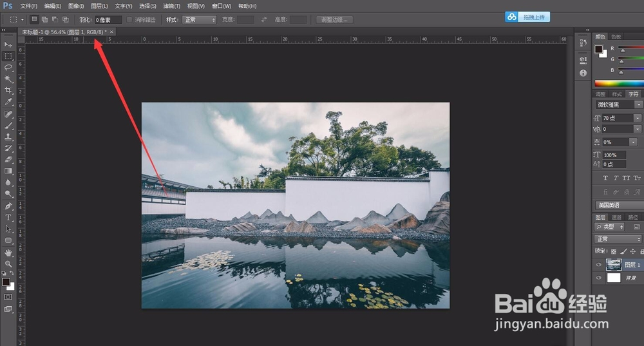This screenshot has width=644, height=346.
Task: Switch to the 样式 styles panel tab
Action: pos(617,94)
